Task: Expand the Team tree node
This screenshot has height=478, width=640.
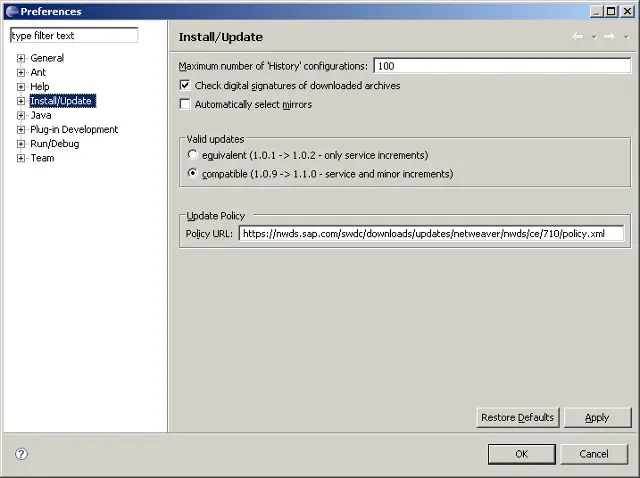Action: 21,158
